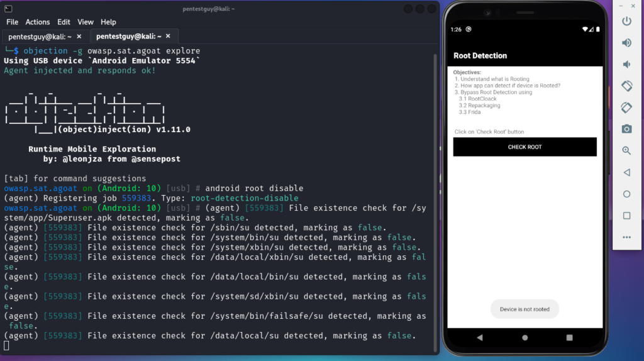The height and width of the screenshot is (361, 644).
Task: Open the Actions menu in terminal
Action: [x=37, y=22]
